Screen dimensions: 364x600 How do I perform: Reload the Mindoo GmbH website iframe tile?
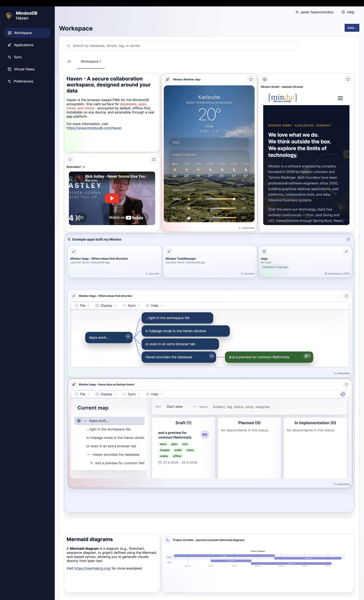pyautogui.click(x=348, y=79)
